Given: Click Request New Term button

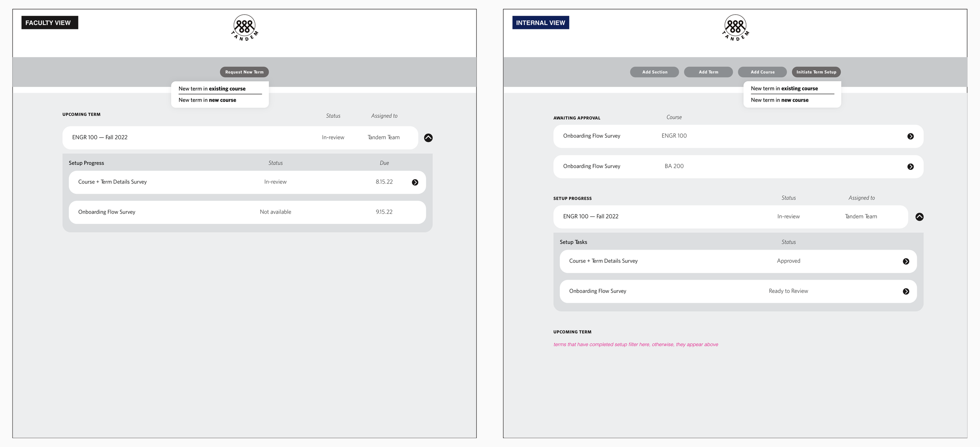Looking at the screenshot, I should point(244,72).
